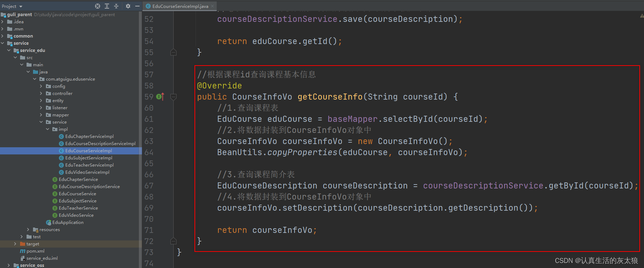Click the return courseInfoVo statement
This screenshot has width=644, height=268.
(x=267, y=230)
